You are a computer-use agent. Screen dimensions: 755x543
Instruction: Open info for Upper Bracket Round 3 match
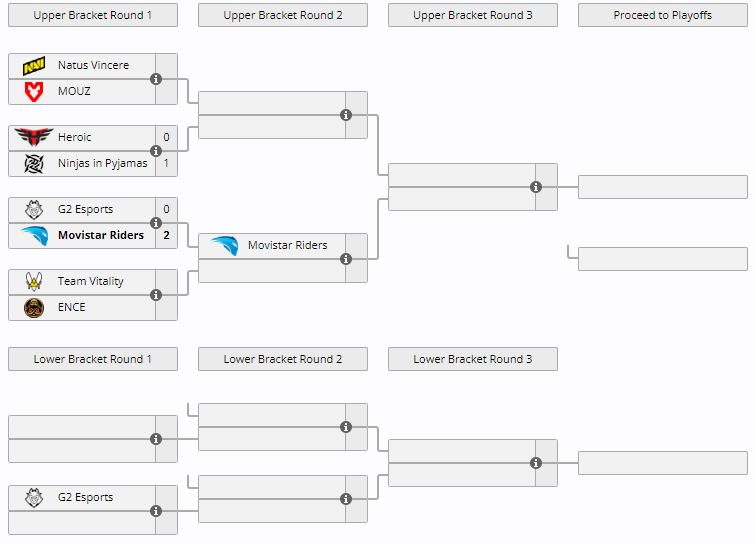[536, 187]
